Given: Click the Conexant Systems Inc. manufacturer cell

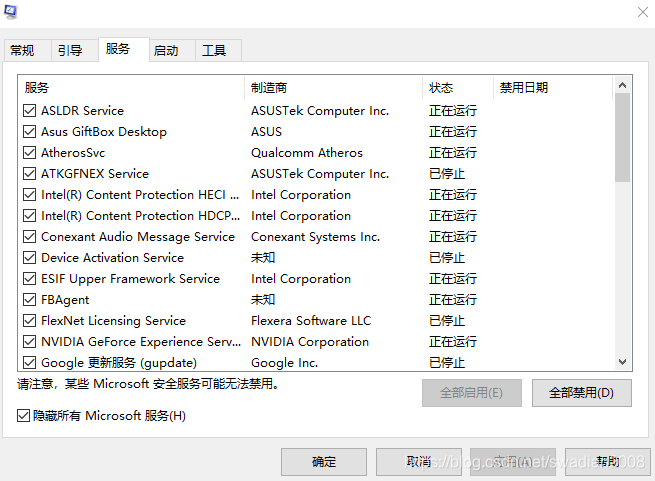Looking at the screenshot, I should 315,237.
